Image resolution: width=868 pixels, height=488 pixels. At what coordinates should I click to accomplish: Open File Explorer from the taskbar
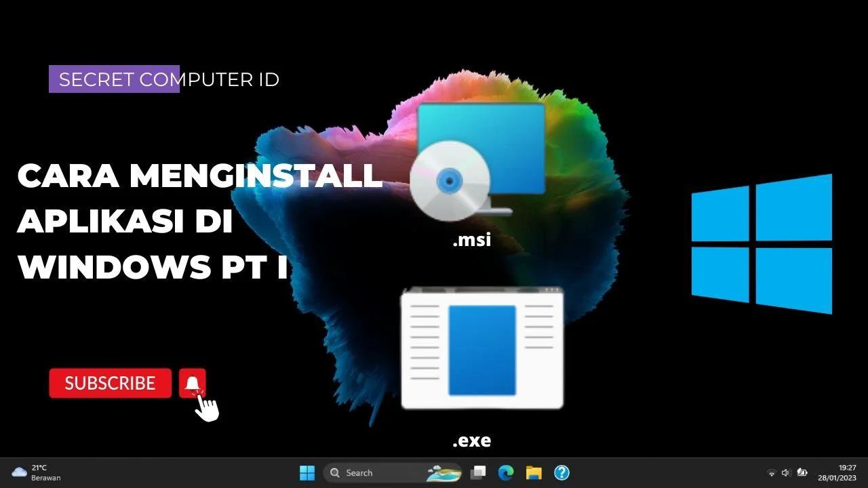[534, 472]
